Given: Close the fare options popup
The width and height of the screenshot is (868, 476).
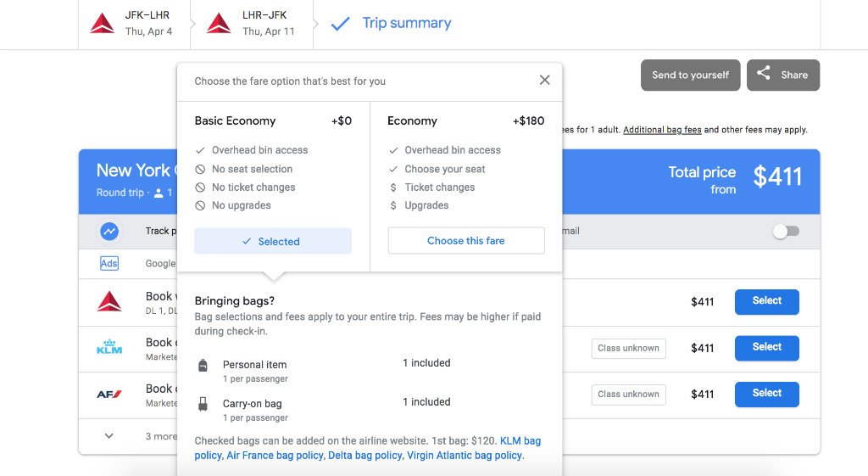Looking at the screenshot, I should click(x=544, y=80).
